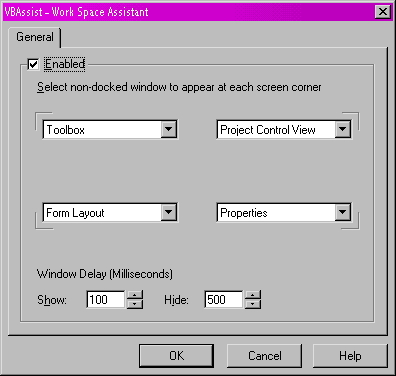The width and height of the screenshot is (396, 376).
Task: Increase the Show delay with up arrow
Action: 135,295
